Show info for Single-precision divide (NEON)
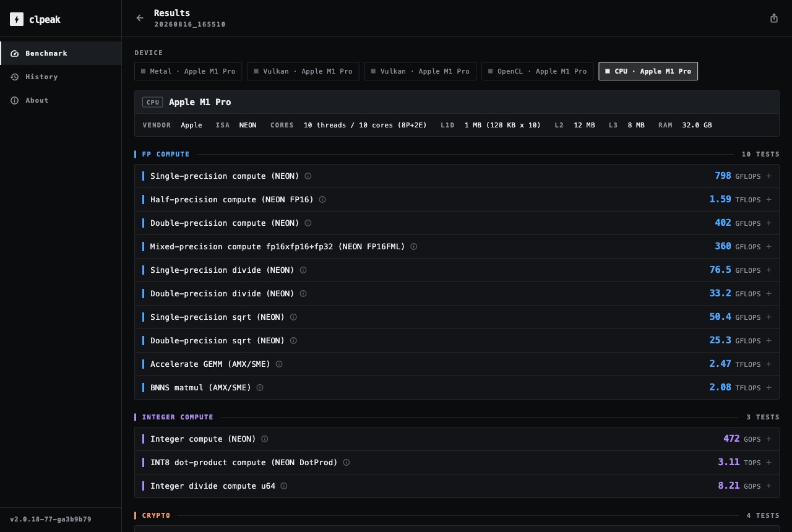Screen dimensions: 792x532 [x=303, y=270]
